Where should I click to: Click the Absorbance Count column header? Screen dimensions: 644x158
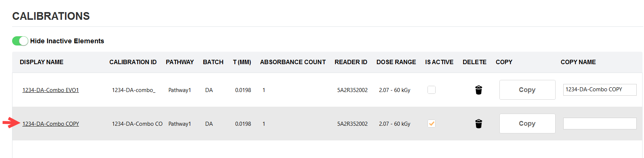pos(293,62)
